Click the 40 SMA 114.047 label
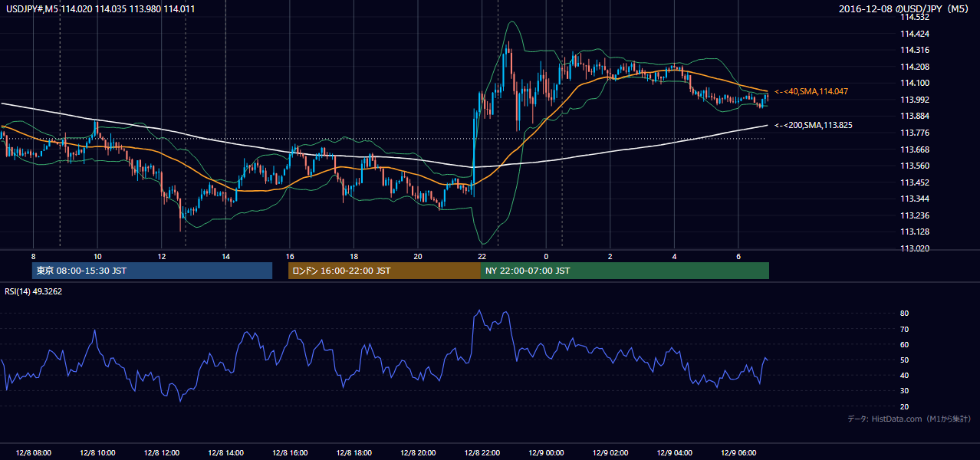The image size is (980, 460). point(811,91)
